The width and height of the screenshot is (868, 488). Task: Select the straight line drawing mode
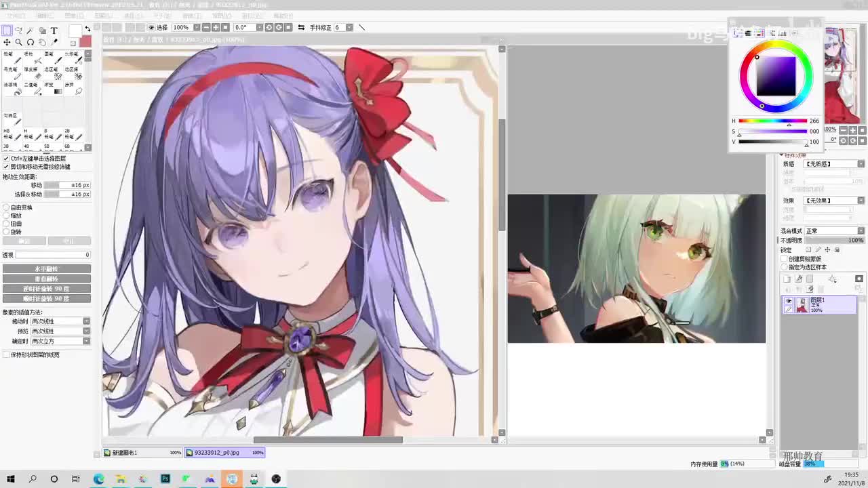point(361,28)
